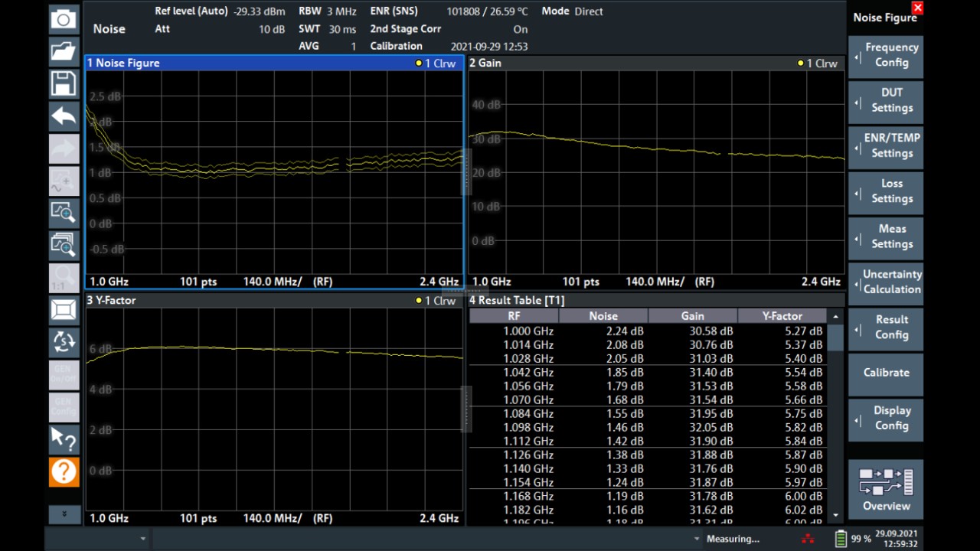Click the Att 10 dB setting
Image resolution: width=980 pixels, height=551 pixels.
[220, 29]
